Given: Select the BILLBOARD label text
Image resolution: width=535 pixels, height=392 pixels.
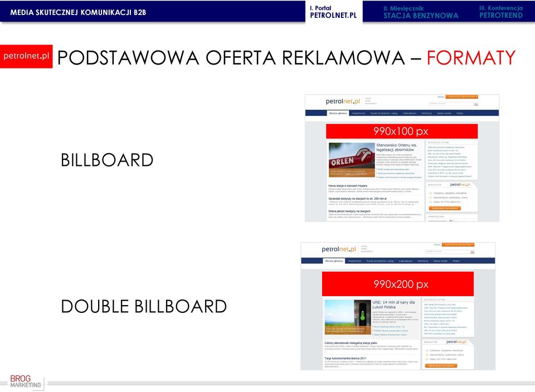Looking at the screenshot, I should point(107,160).
